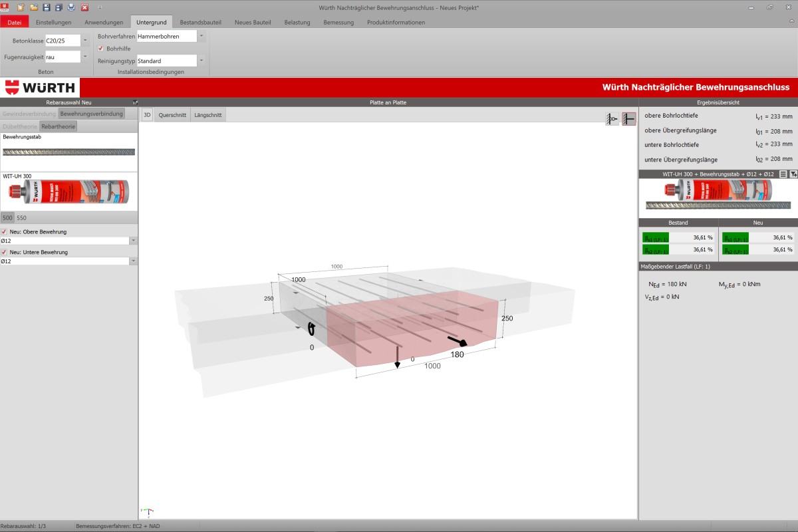Uncheck Neu: Untere Bewehrung
The height and width of the screenshot is (532, 798).
[x=4, y=252]
